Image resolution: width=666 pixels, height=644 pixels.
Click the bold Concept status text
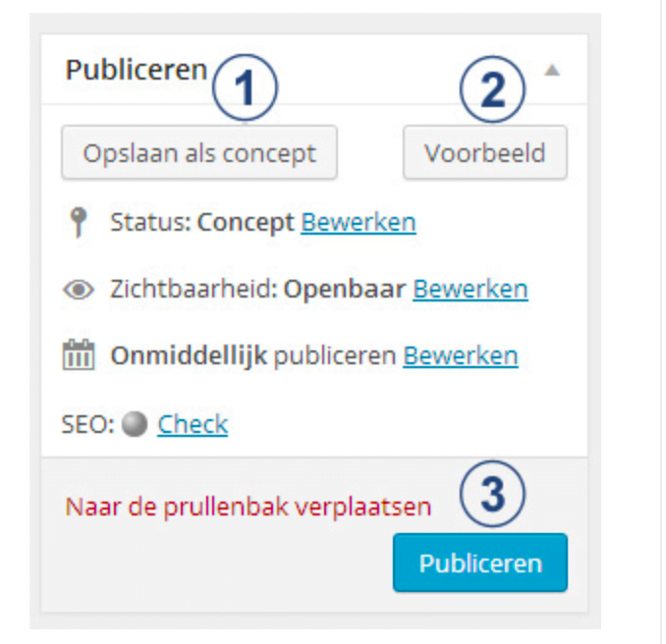tap(246, 223)
